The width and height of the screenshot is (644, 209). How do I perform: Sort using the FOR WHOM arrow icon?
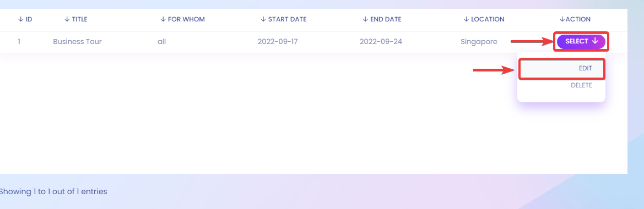[x=163, y=19]
